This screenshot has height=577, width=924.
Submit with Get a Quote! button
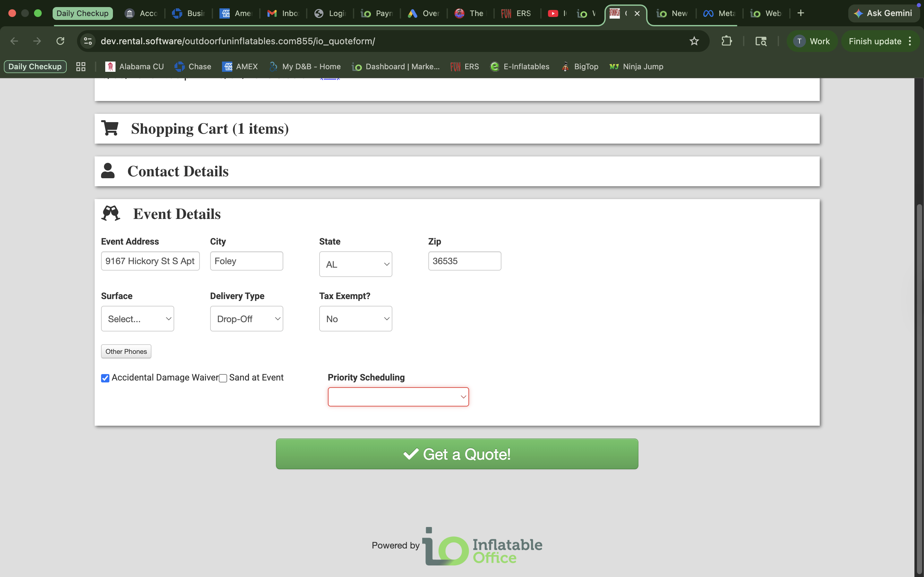click(457, 454)
